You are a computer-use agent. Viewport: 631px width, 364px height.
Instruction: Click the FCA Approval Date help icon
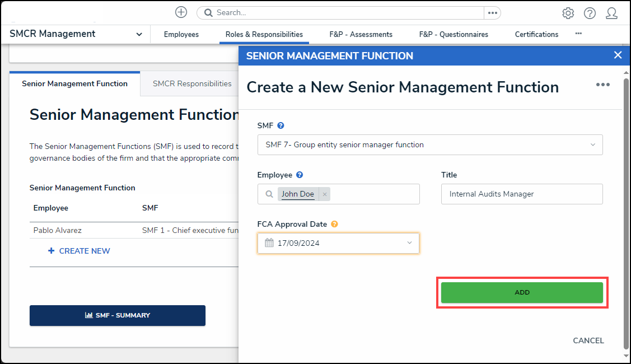pos(334,224)
